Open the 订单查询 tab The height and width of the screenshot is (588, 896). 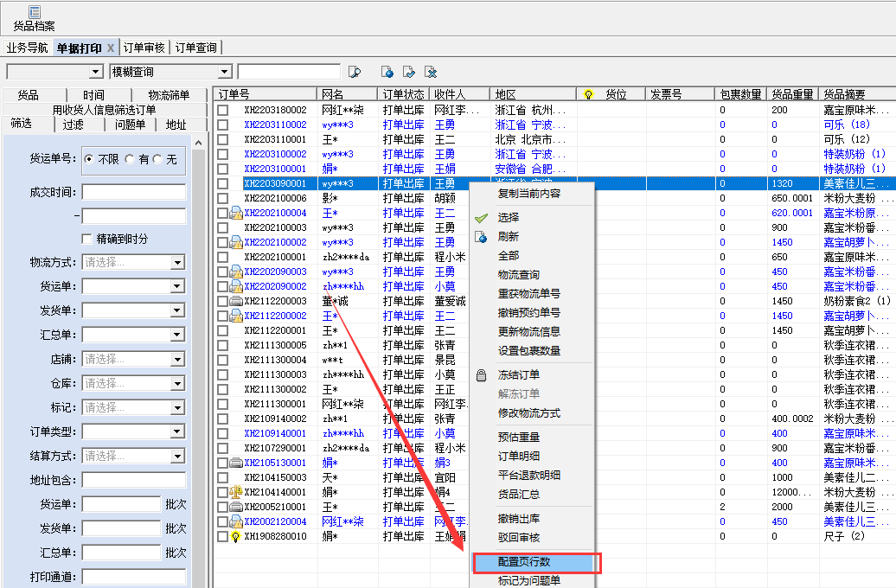click(196, 48)
